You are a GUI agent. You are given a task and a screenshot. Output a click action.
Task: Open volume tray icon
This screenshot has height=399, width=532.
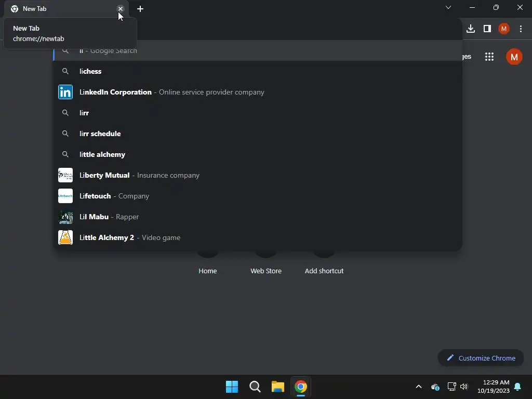464,387
